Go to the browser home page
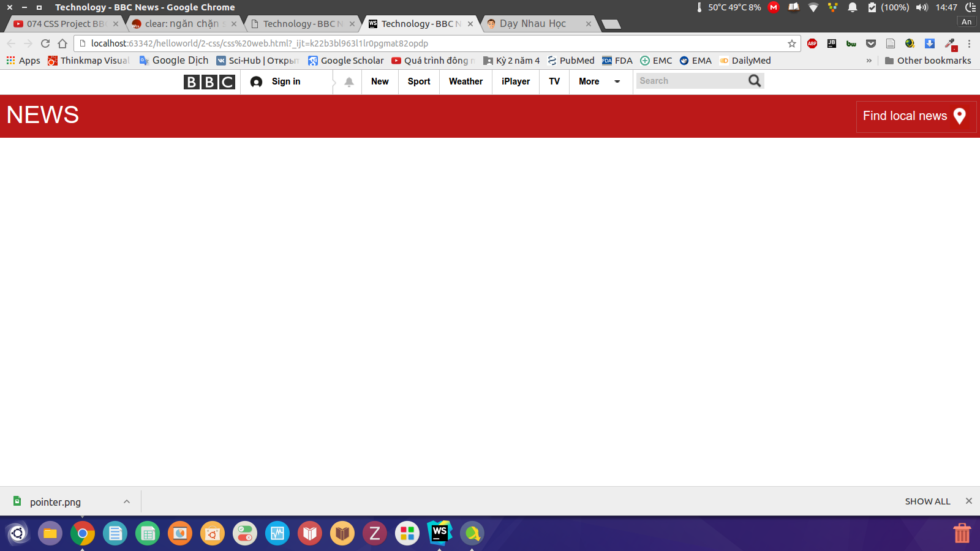 [62, 43]
